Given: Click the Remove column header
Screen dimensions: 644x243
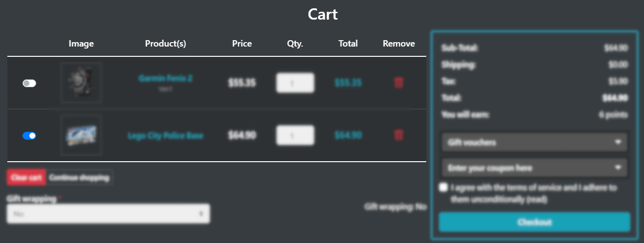Looking at the screenshot, I should (x=399, y=44).
